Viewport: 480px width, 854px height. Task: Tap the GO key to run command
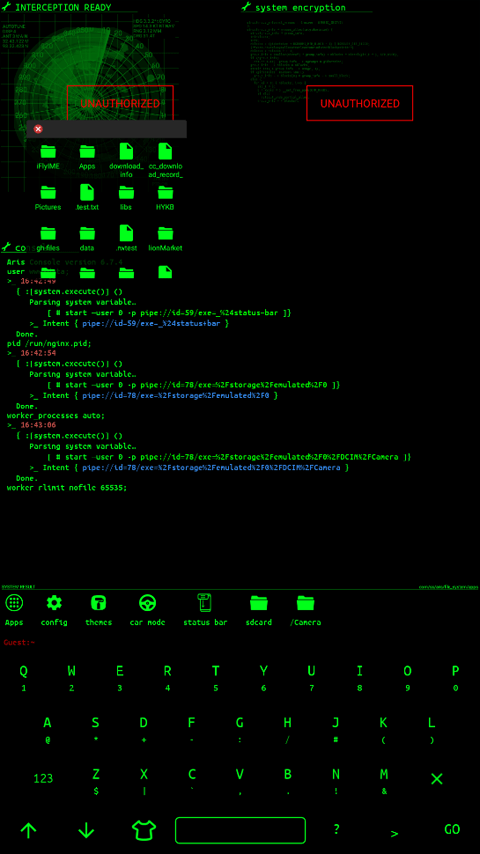[x=452, y=829]
